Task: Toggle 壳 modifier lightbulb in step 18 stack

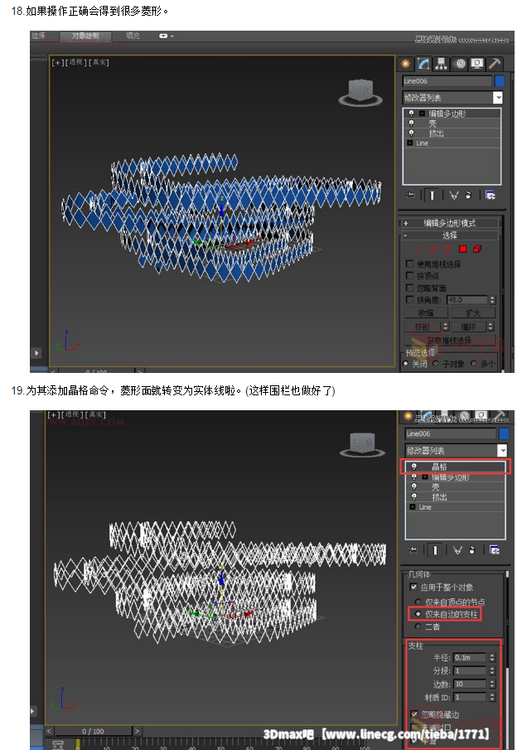Action: point(411,123)
